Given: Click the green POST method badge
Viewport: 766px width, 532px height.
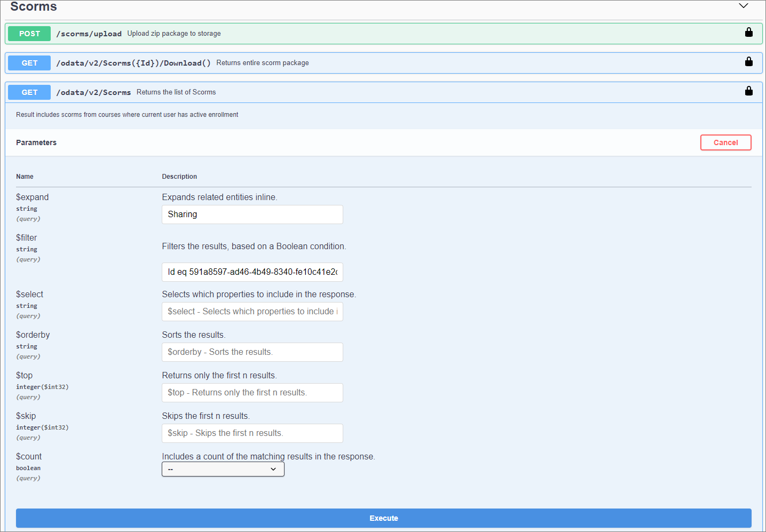Looking at the screenshot, I should pos(29,34).
